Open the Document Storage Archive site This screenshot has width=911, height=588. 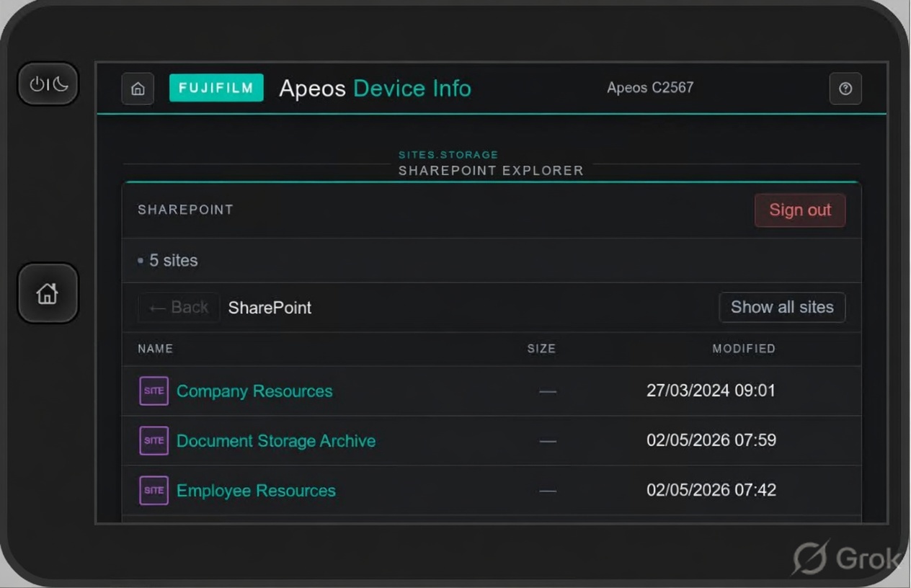tap(276, 441)
